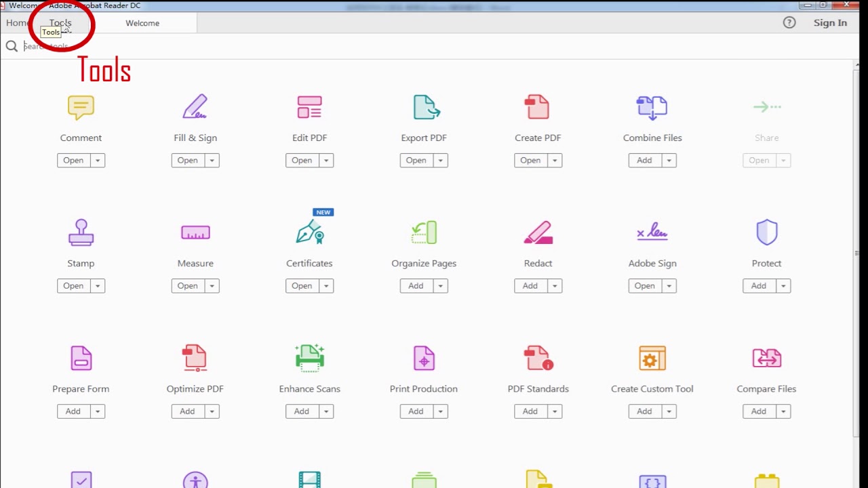Select the Create Custom Tool icon

click(652, 358)
